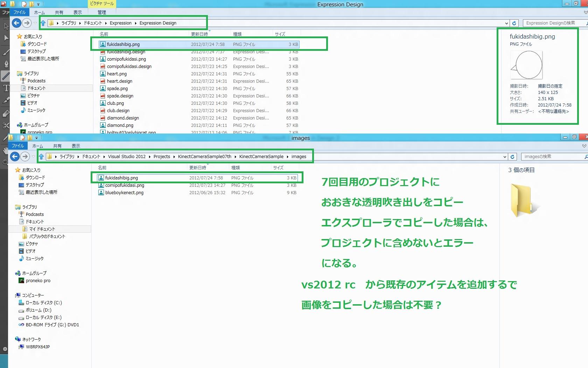The height and width of the screenshot is (368, 588).
Task: Click the heart.png file icon
Action: 103,74
